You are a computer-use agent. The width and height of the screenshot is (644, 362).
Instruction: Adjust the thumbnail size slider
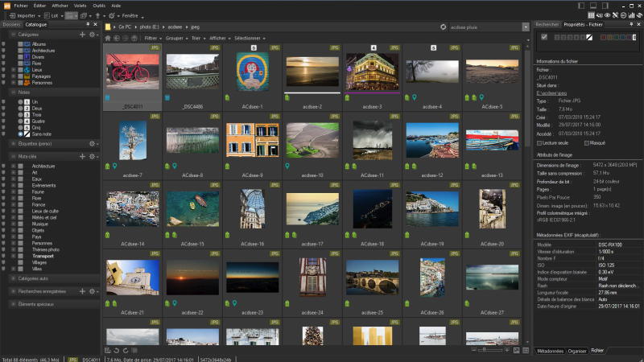tap(490, 350)
